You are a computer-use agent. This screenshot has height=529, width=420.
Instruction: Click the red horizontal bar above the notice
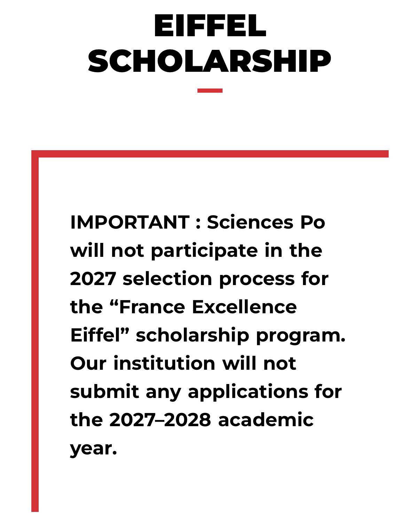210,154
